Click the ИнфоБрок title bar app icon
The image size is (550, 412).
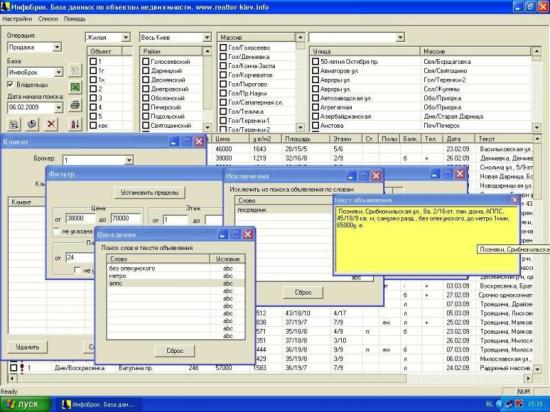pyautogui.click(x=5, y=7)
